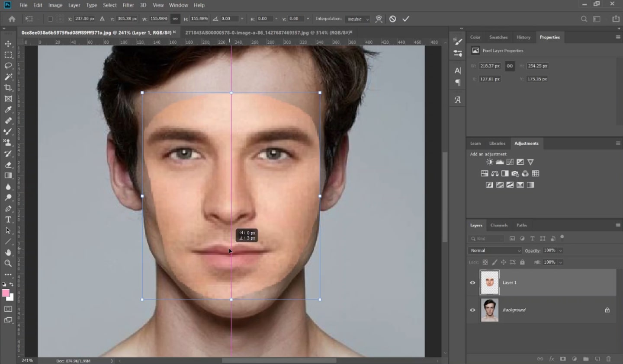Screen dimensions: 623x364
Task: Click the Layer 1 thumbnail
Action: pos(489,282)
